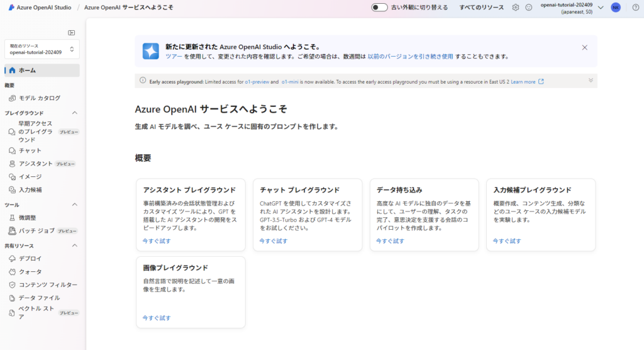
Task: Click the イメージ sidebar icon
Action: 13,177
